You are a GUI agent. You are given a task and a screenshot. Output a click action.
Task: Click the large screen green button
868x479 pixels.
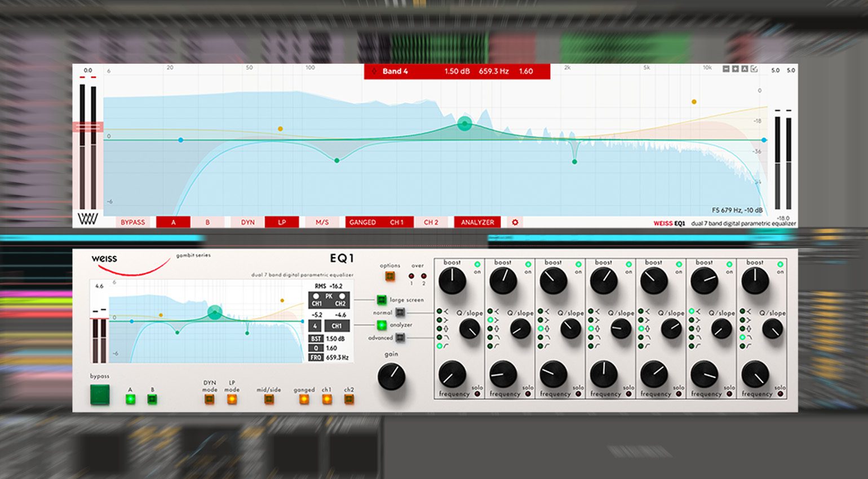[382, 300]
